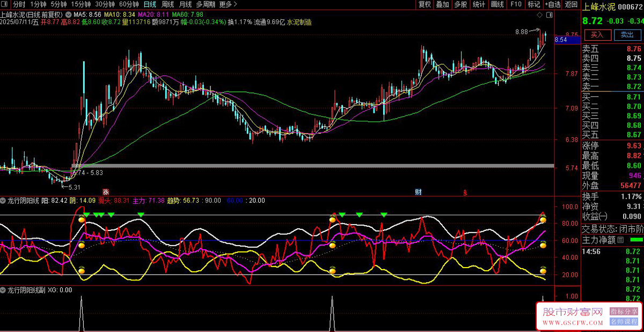Image resolution: width=644 pixels, height=332 pixels.
Task: Click the 水泥制造 industry link
Action: 299,23
